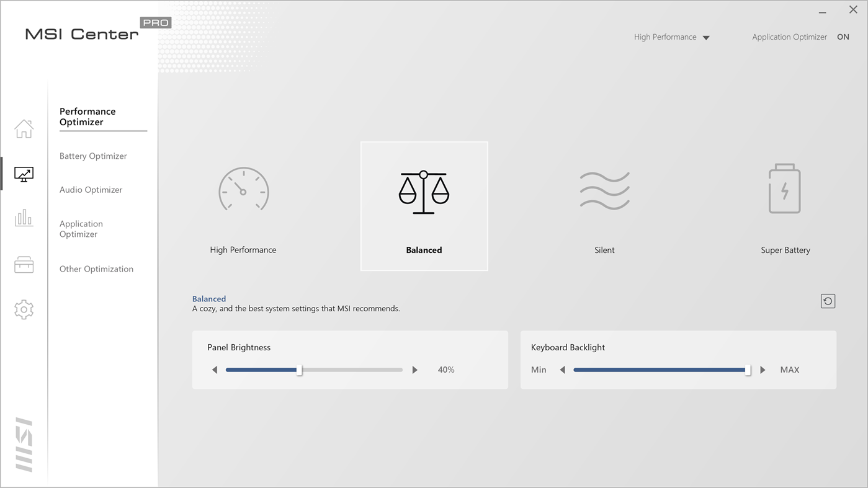This screenshot has height=488, width=868.
Task: Click the Min keyboard backlight label
Action: pos(539,370)
